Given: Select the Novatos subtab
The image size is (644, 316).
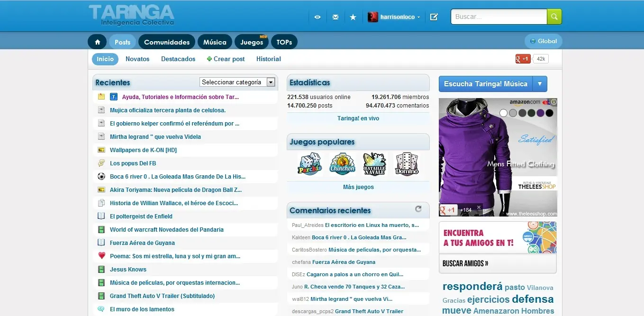Looking at the screenshot, I should click(x=137, y=59).
